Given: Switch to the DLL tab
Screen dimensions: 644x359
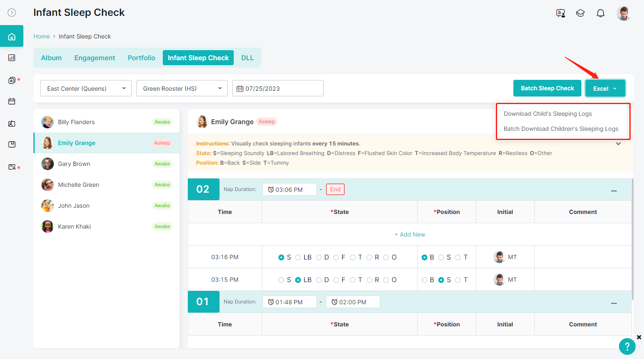Looking at the screenshot, I should pos(247,58).
